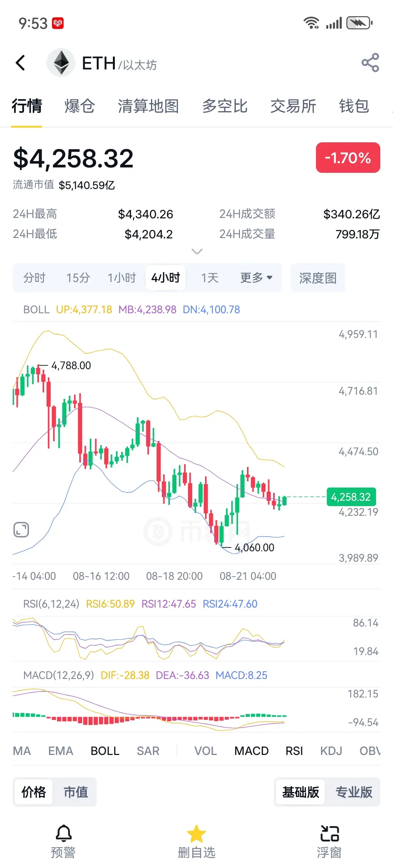This screenshot has width=393, height=868.
Task: Switch to the 爆仓 tab
Action: click(80, 106)
